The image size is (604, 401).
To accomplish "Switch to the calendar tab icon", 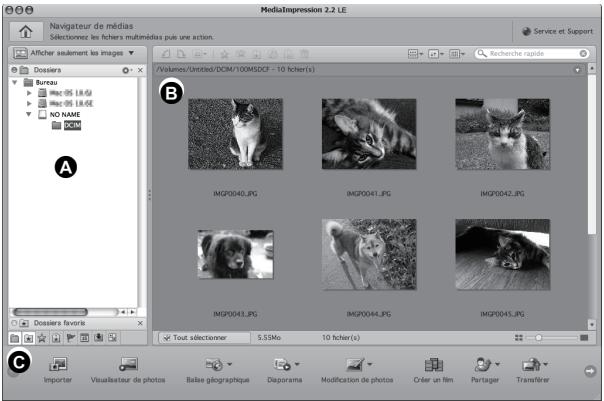I will coord(84,338).
